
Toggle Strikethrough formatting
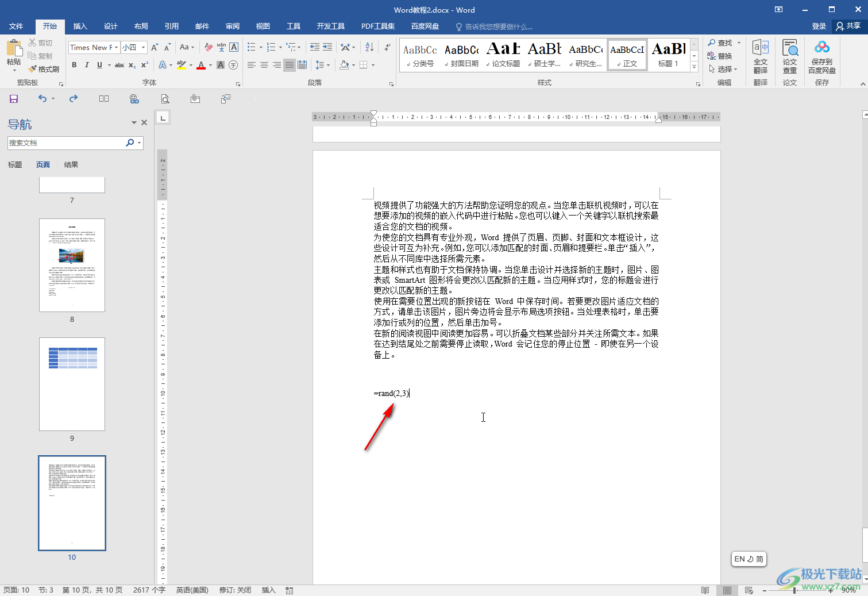(119, 65)
